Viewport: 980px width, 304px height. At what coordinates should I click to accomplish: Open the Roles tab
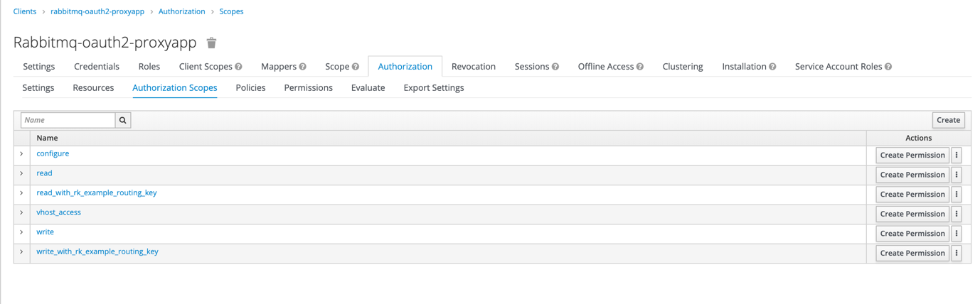coord(149,66)
